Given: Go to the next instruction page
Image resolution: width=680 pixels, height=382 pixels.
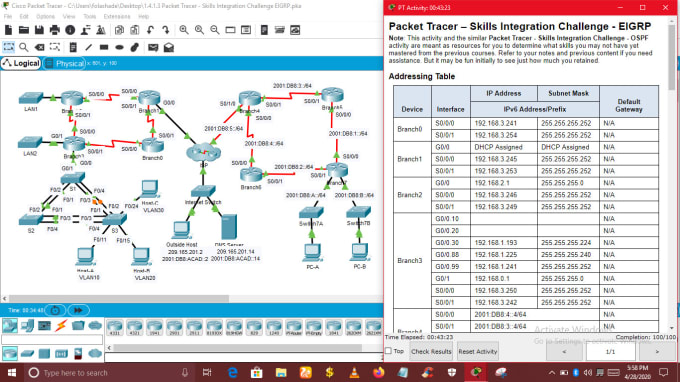Looking at the screenshot, I should (657, 352).
